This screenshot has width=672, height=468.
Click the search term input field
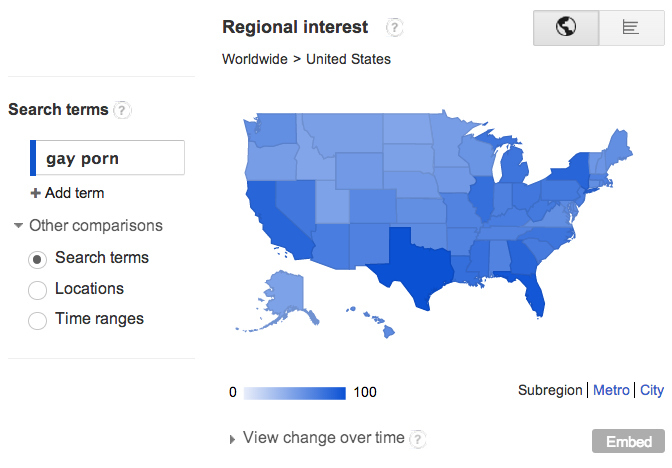coord(107,158)
